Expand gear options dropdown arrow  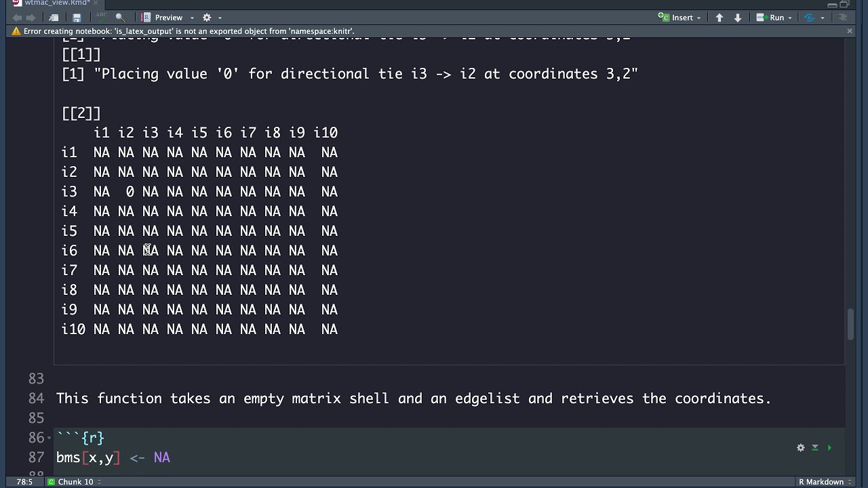point(220,18)
